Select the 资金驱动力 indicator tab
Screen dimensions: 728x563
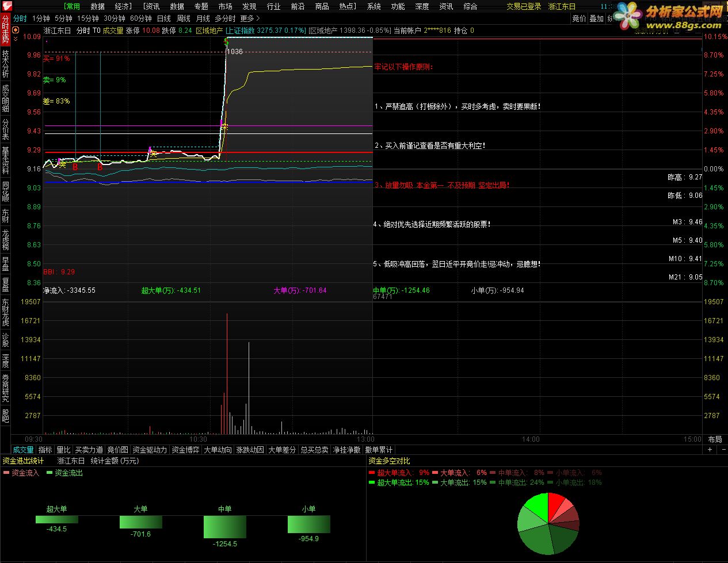[150, 450]
